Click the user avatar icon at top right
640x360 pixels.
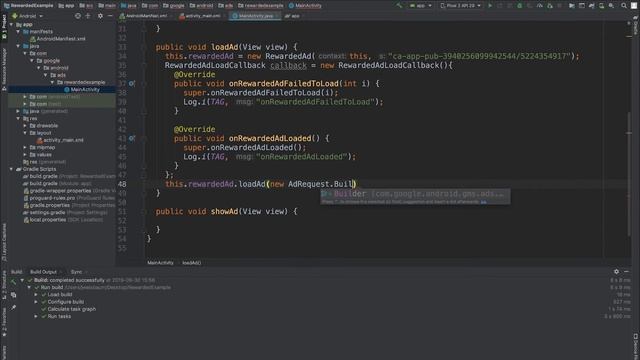coord(634,6)
